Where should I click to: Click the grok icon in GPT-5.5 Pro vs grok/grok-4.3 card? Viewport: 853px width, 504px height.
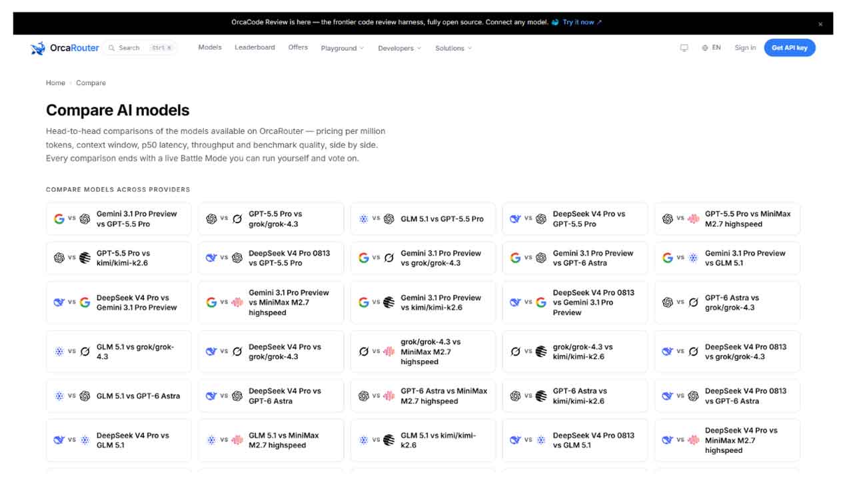tap(237, 218)
